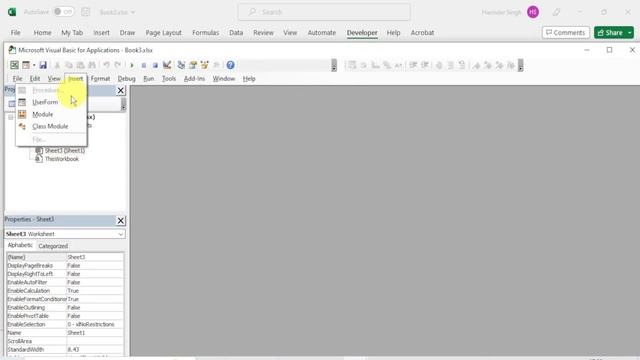Choose Module from Insert menu

pos(51,114)
